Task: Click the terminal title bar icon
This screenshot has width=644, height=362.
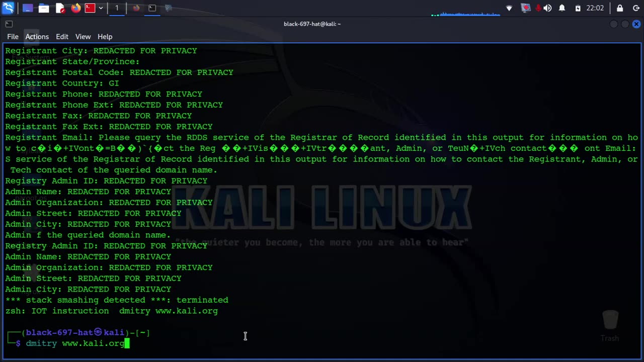Action: (9, 24)
